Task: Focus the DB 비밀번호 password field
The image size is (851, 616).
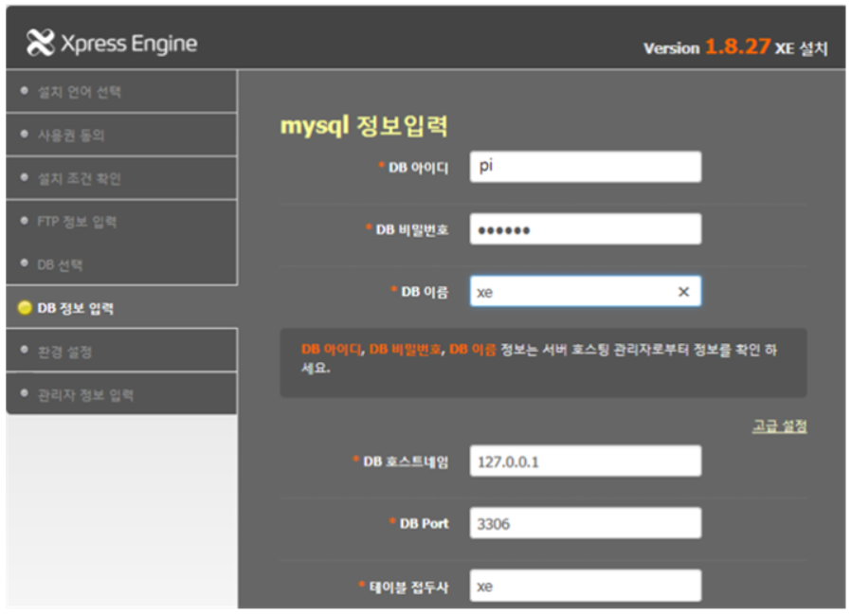Action: [x=586, y=229]
